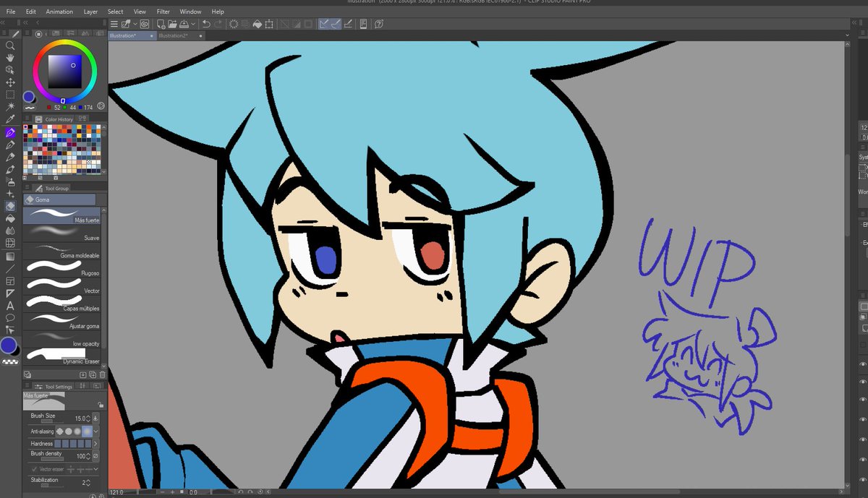The height and width of the screenshot is (498, 868).
Task: Click the Save icon in command bar
Action: tap(184, 24)
